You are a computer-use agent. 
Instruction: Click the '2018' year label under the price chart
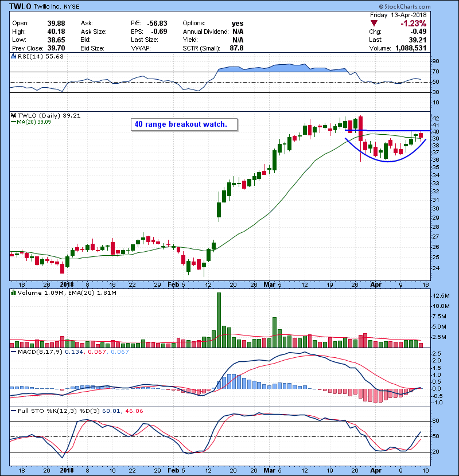tap(67, 285)
